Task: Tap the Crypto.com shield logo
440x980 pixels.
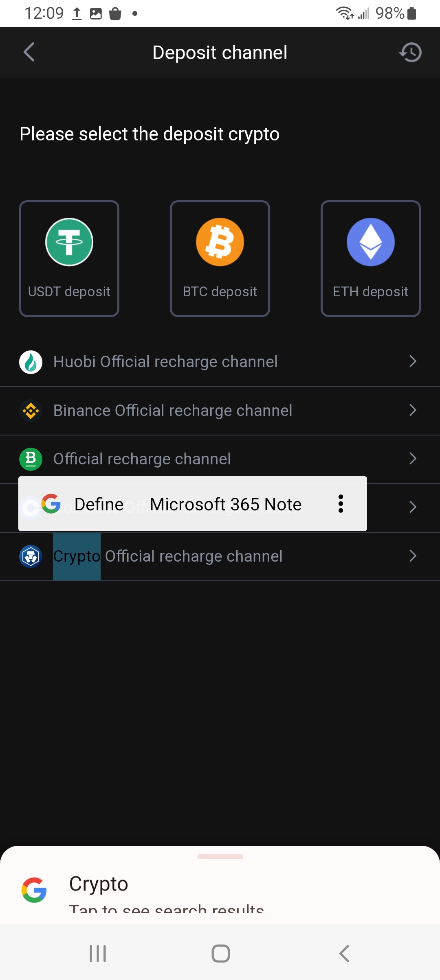Action: (x=31, y=556)
